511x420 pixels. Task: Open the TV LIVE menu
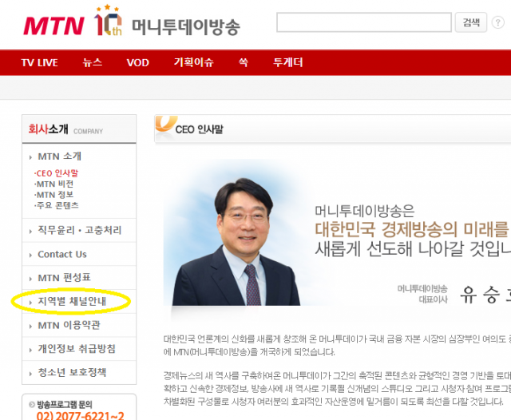coord(39,62)
